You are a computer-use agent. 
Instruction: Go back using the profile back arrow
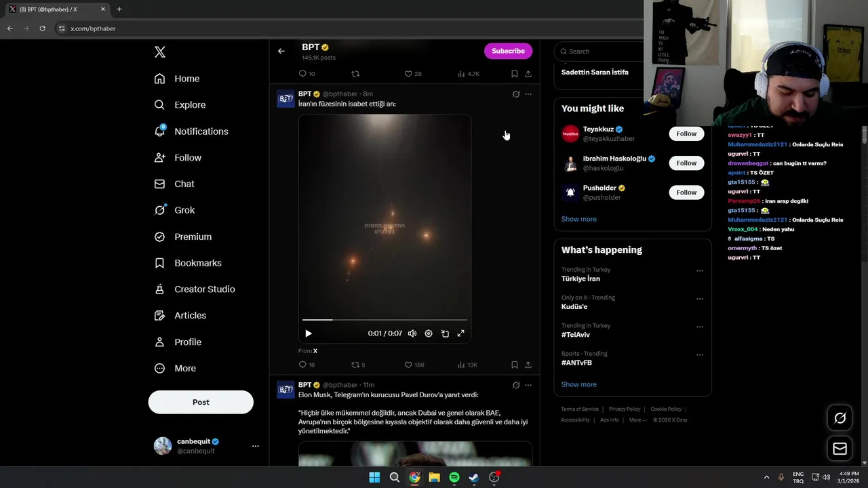[281, 51]
